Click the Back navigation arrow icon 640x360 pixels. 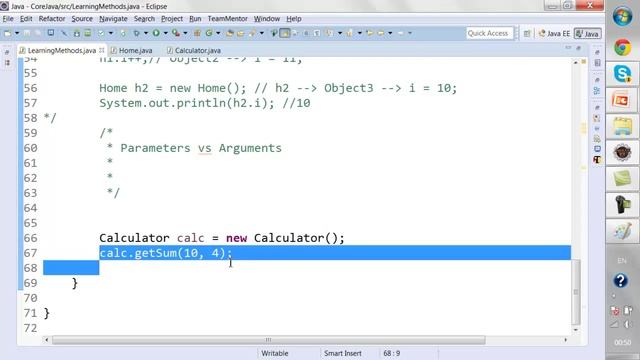coord(380,33)
